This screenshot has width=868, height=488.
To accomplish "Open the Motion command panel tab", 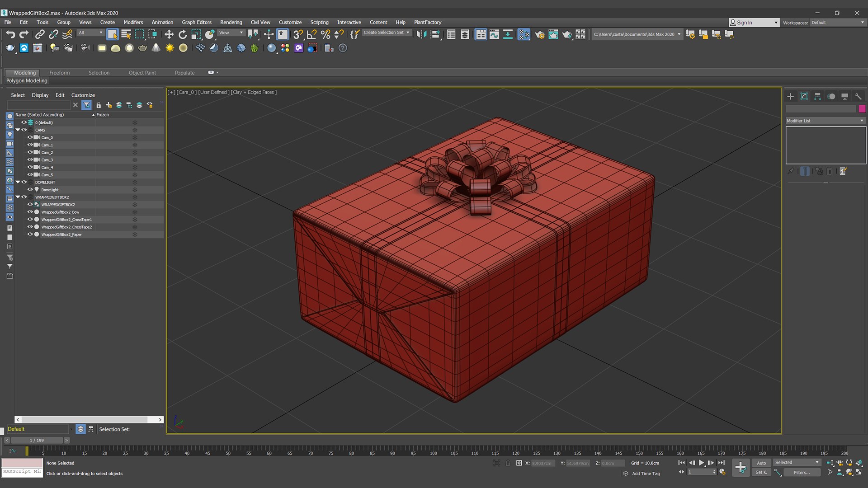I will tap(831, 96).
